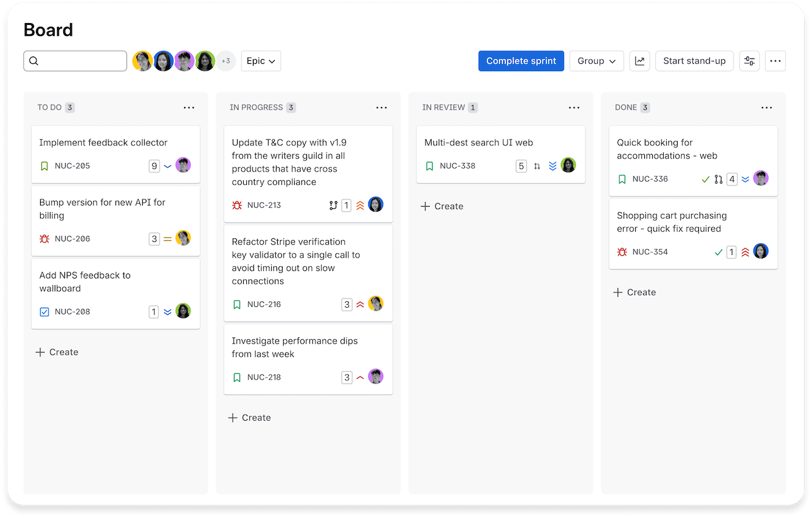Click the pull request icon on NUC-336
Image resolution: width=812 pixels, height=518 pixels.
pyautogui.click(x=718, y=179)
